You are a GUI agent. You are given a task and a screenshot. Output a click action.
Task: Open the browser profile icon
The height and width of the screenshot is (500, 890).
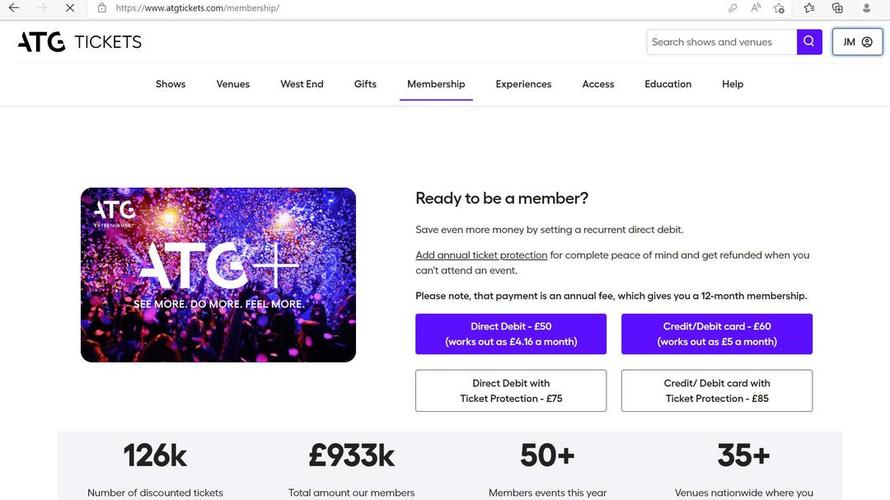pyautogui.click(x=867, y=8)
